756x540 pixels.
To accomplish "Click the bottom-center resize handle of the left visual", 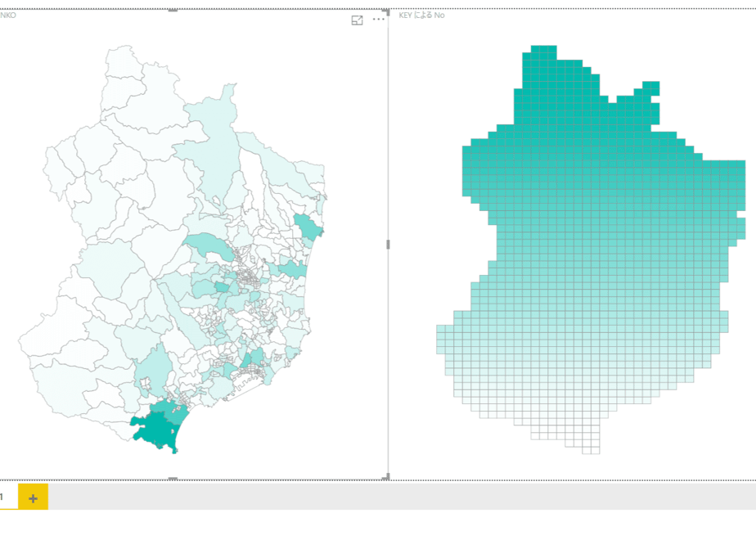I will pos(173,479).
